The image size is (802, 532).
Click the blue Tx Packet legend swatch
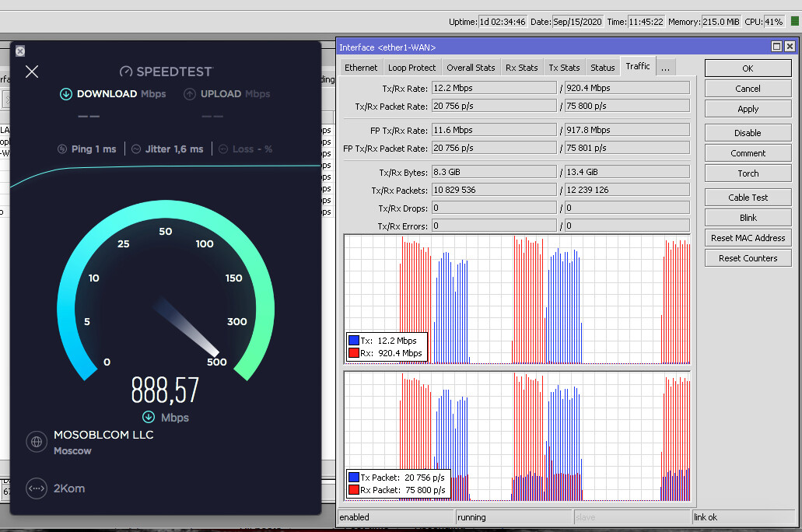(353, 478)
